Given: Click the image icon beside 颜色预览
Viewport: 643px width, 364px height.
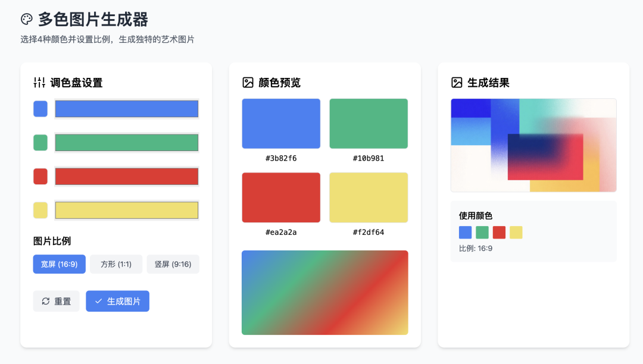Looking at the screenshot, I should click(x=248, y=82).
